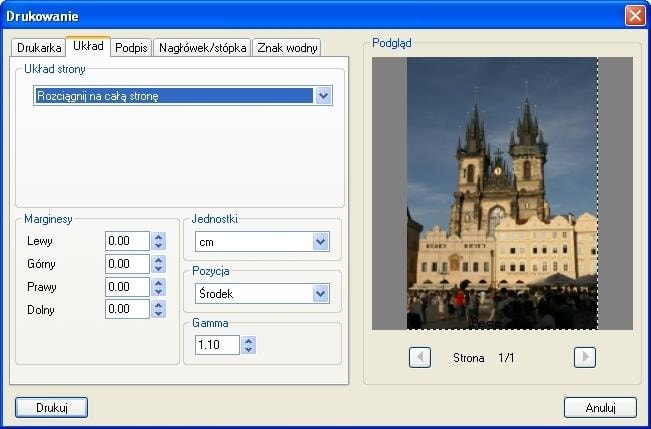The height and width of the screenshot is (429, 651).
Task: Go to next preview page arrow
Action: click(585, 358)
